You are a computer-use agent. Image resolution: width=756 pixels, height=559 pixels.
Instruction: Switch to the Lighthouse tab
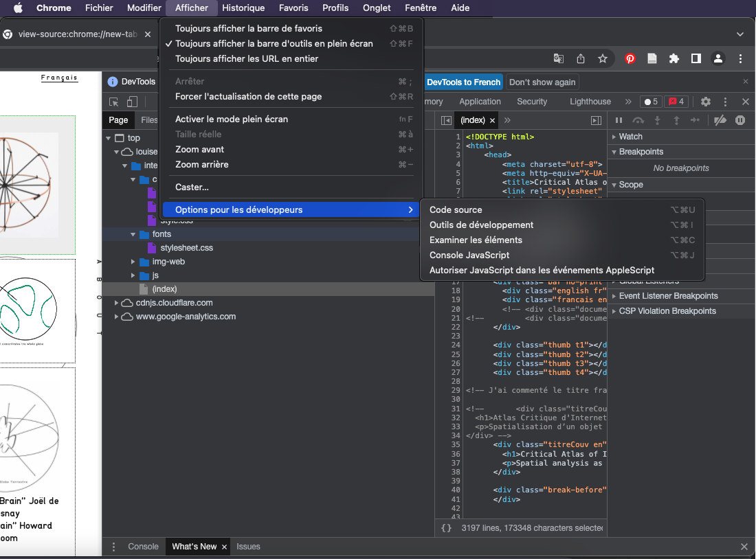[590, 102]
